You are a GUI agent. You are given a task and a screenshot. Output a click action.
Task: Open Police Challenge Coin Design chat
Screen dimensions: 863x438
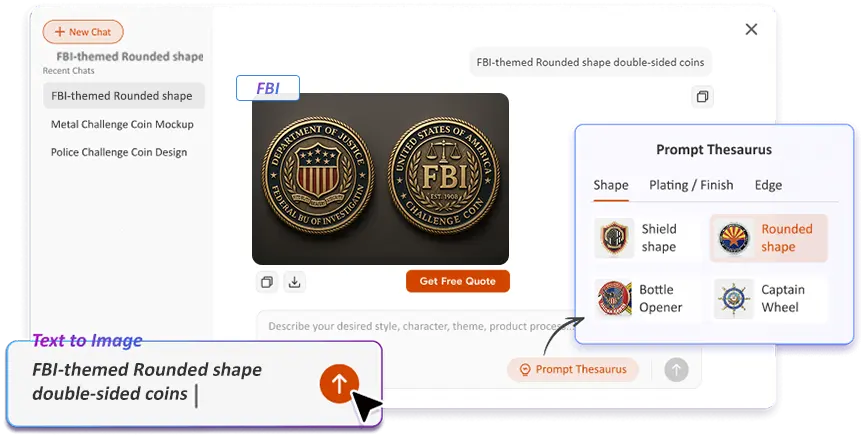point(119,152)
